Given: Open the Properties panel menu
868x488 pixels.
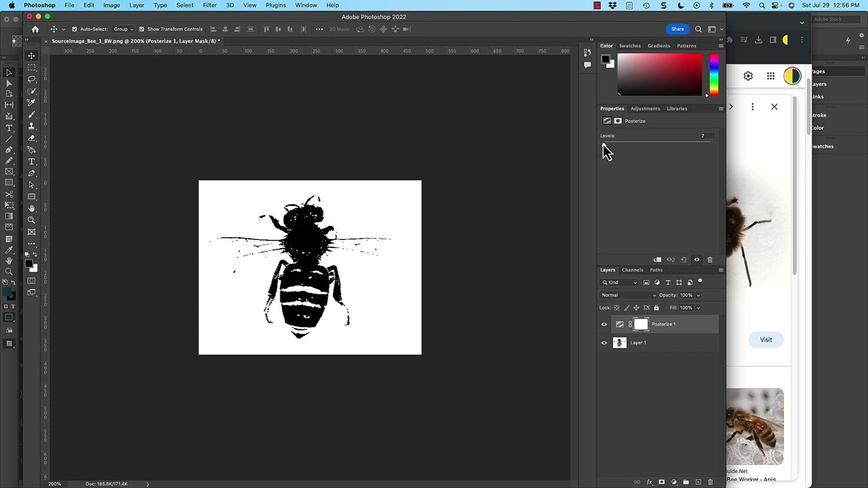Looking at the screenshot, I should pos(721,108).
